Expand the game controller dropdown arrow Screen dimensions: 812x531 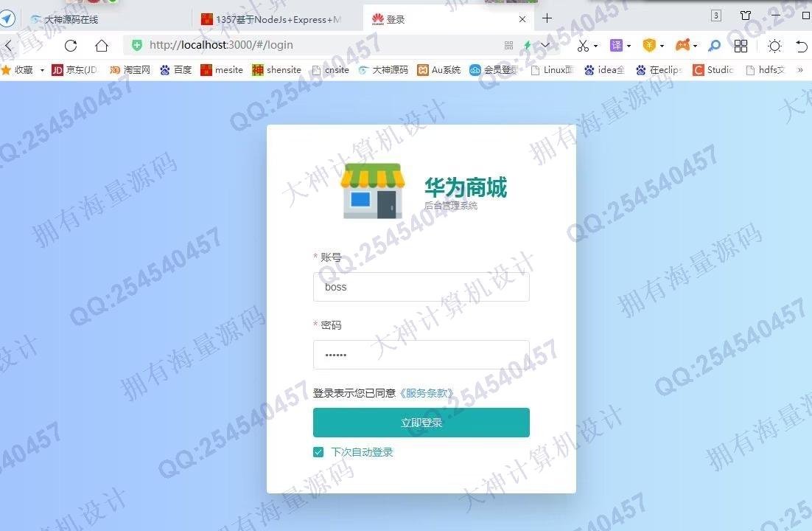[695, 46]
